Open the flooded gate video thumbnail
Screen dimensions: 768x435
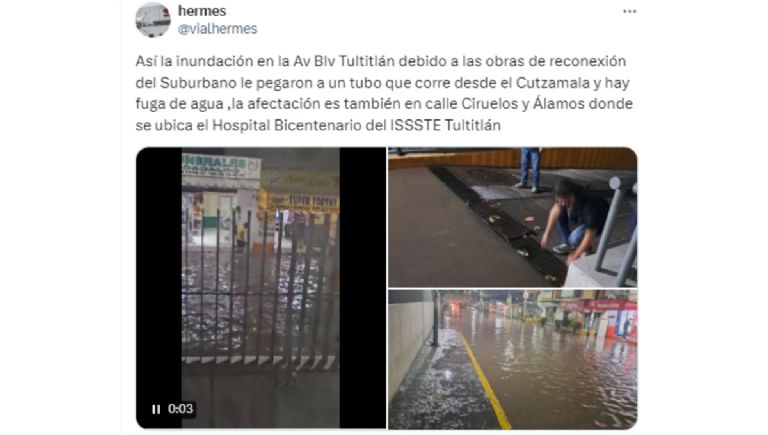tap(261, 288)
